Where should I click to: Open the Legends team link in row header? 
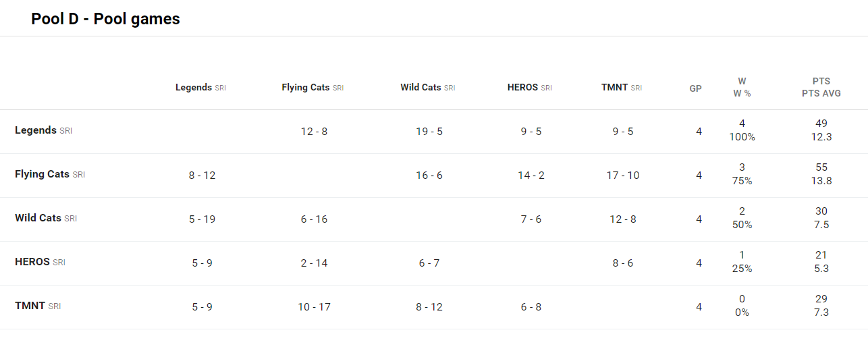[36, 130]
